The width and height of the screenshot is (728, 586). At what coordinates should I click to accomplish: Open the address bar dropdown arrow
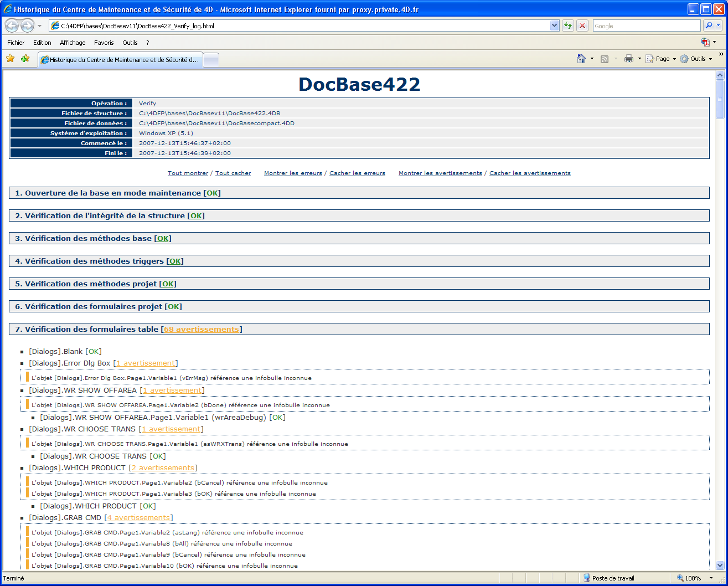(x=554, y=25)
